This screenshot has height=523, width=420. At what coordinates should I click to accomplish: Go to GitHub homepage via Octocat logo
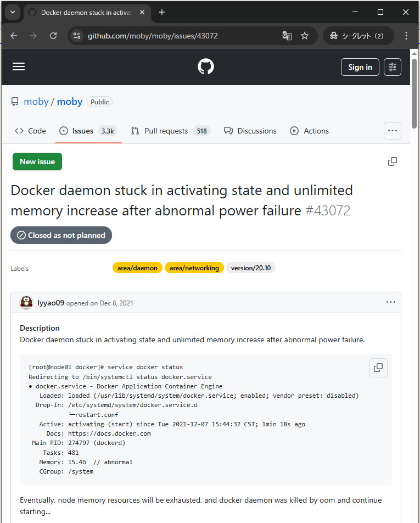tap(206, 66)
